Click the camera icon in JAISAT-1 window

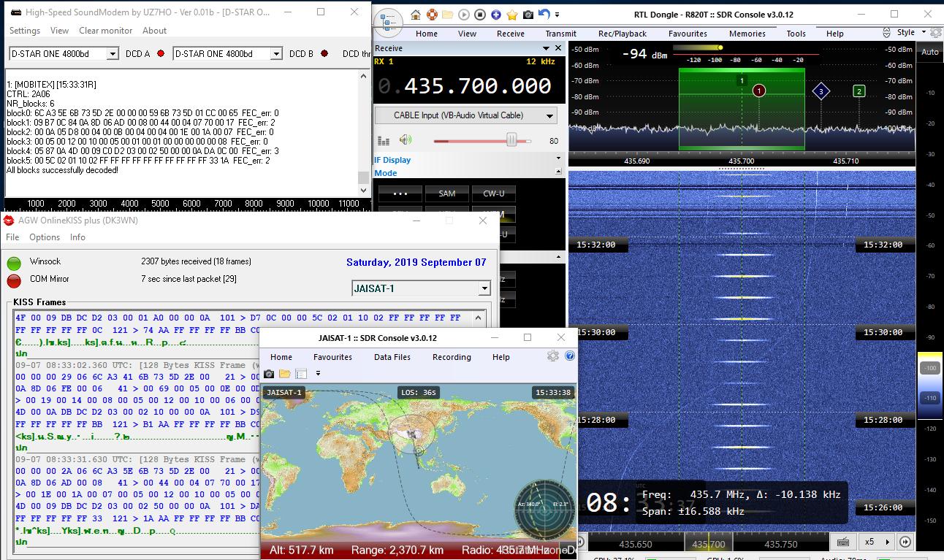pos(269,373)
